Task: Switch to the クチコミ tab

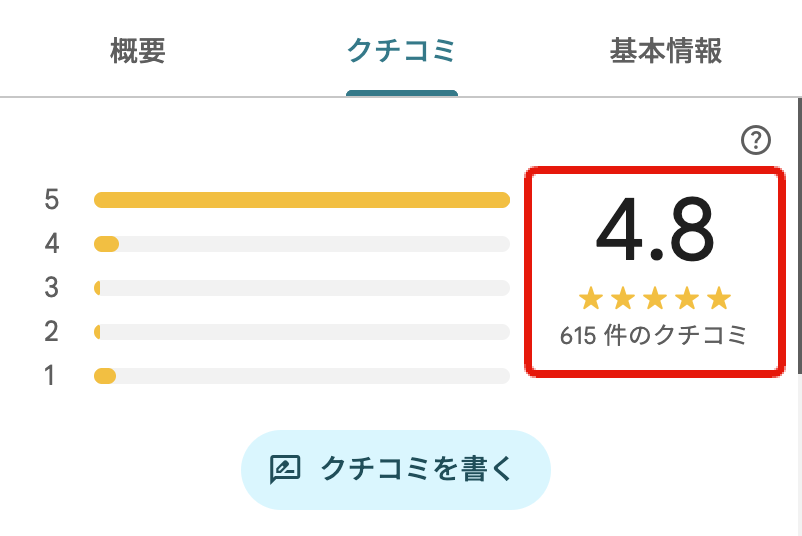Action: coord(401,50)
